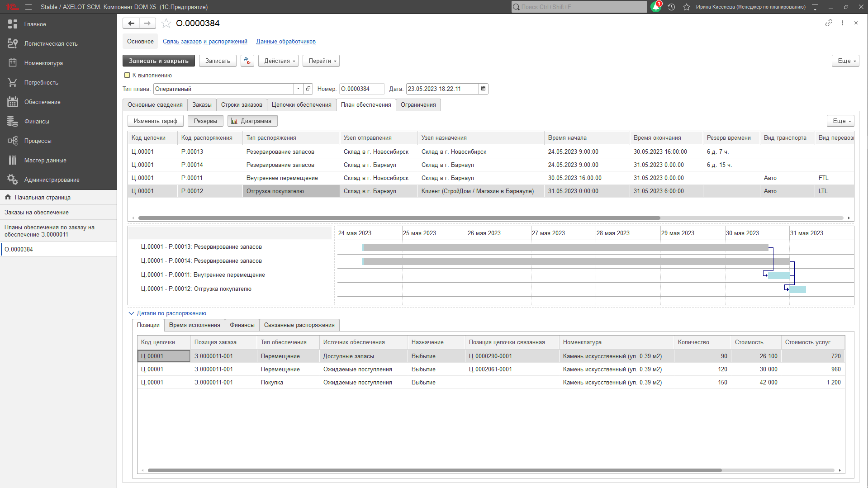Open settings lines icon next to user name
The width and height of the screenshot is (868, 488).
pos(815,7)
